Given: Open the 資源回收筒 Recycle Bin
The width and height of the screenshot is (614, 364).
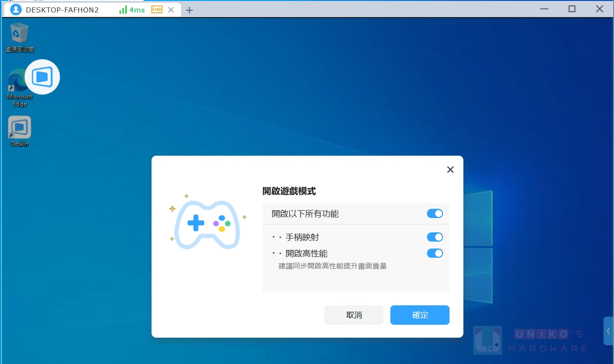Looking at the screenshot, I should [19, 32].
